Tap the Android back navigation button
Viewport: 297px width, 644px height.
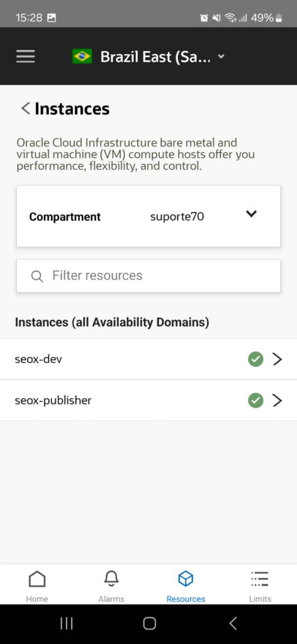point(233,623)
